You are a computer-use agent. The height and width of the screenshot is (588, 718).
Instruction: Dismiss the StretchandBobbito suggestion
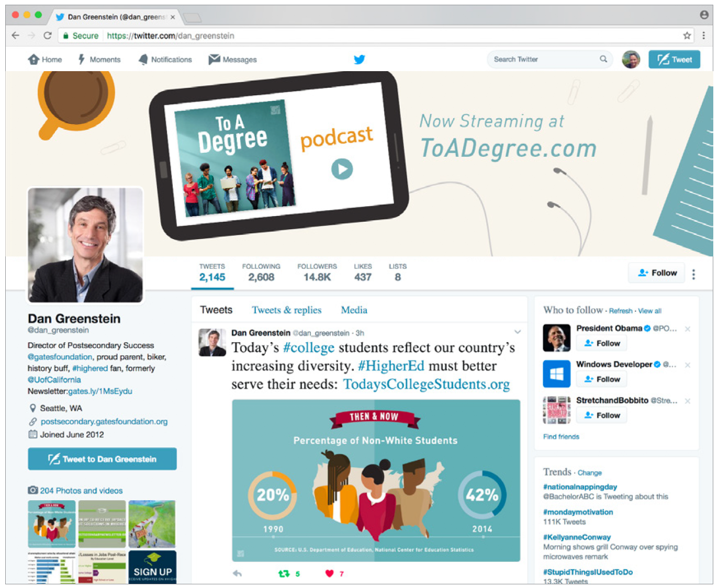point(687,401)
